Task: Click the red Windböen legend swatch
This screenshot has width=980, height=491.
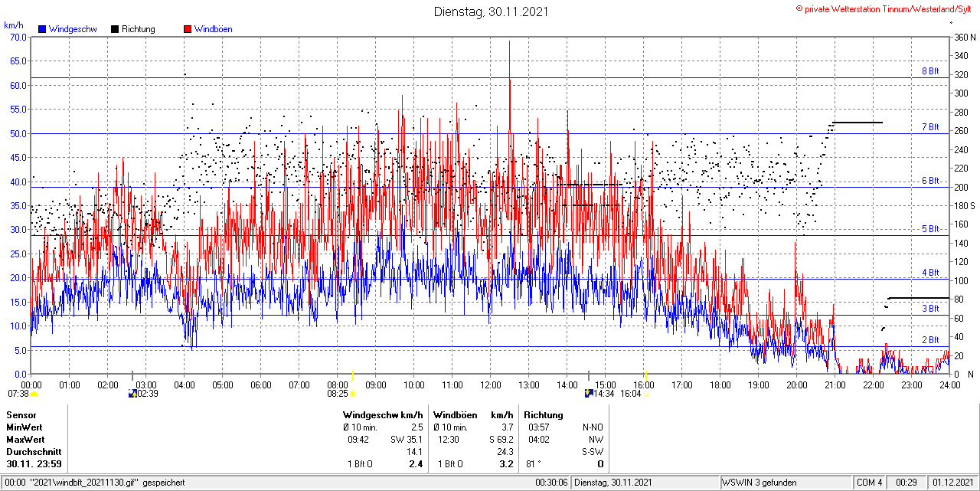Action: [x=188, y=29]
